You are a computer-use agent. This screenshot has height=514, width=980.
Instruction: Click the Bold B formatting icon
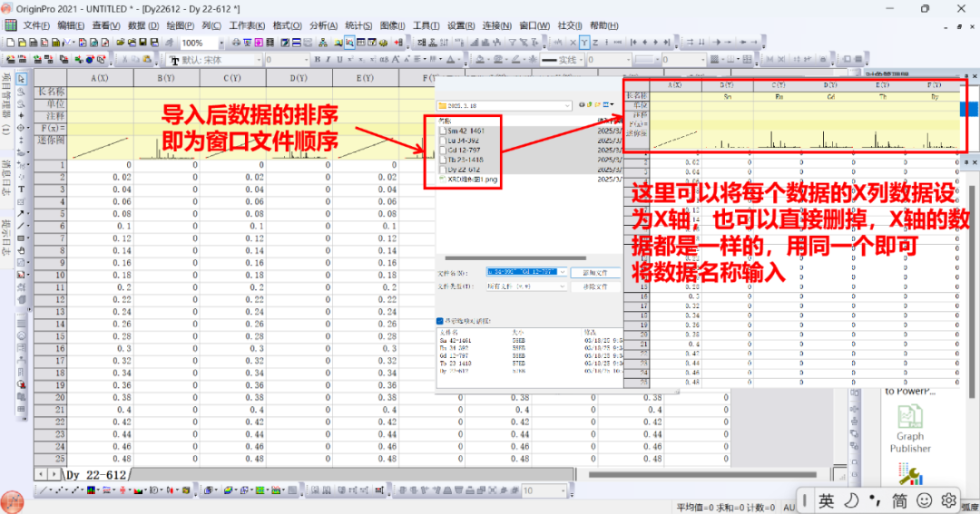point(317,59)
